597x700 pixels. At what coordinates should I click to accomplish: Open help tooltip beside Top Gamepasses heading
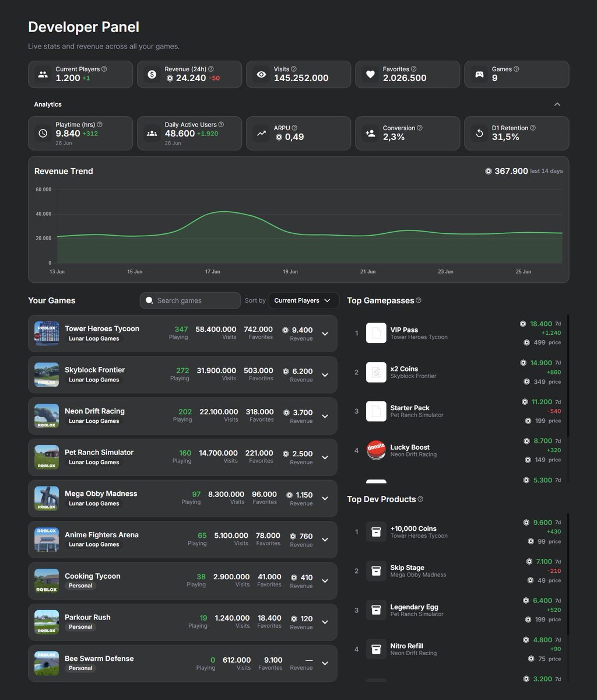pos(419,300)
